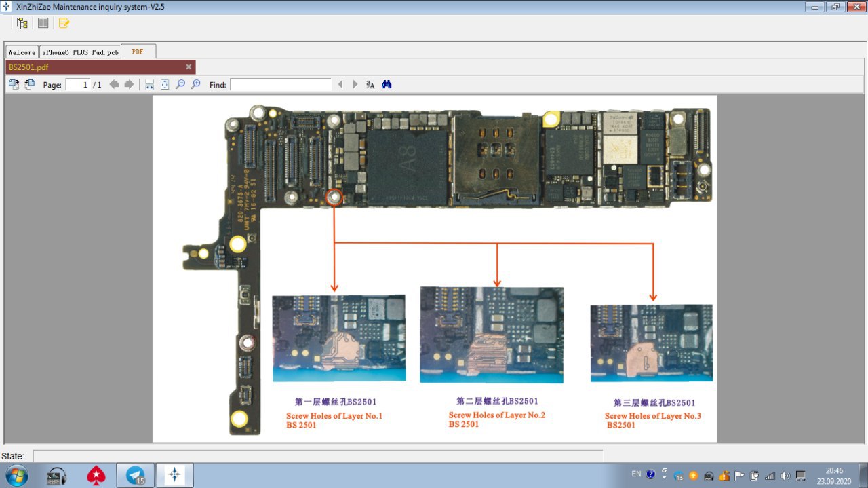
Task: Click the orange update arrow tray icon
Action: 694,476
